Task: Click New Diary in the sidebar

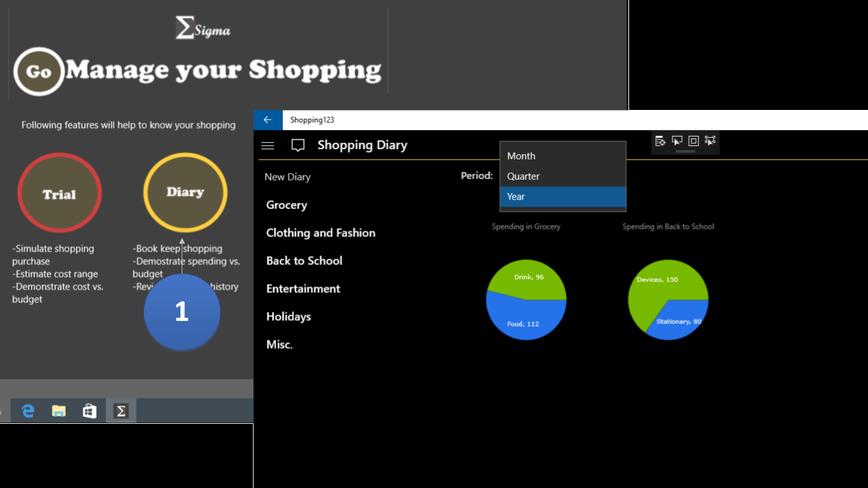Action: click(x=288, y=177)
